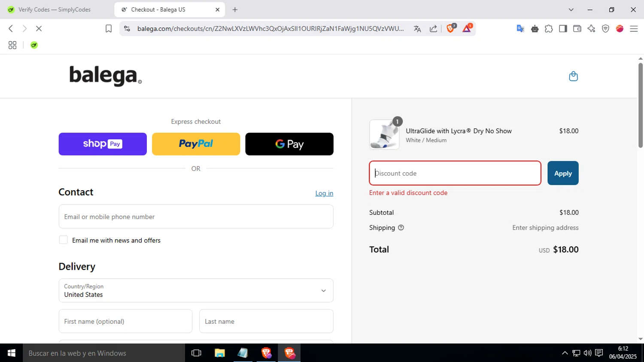
Task: Open the apps grid in bookmarks bar
Action: click(12, 45)
